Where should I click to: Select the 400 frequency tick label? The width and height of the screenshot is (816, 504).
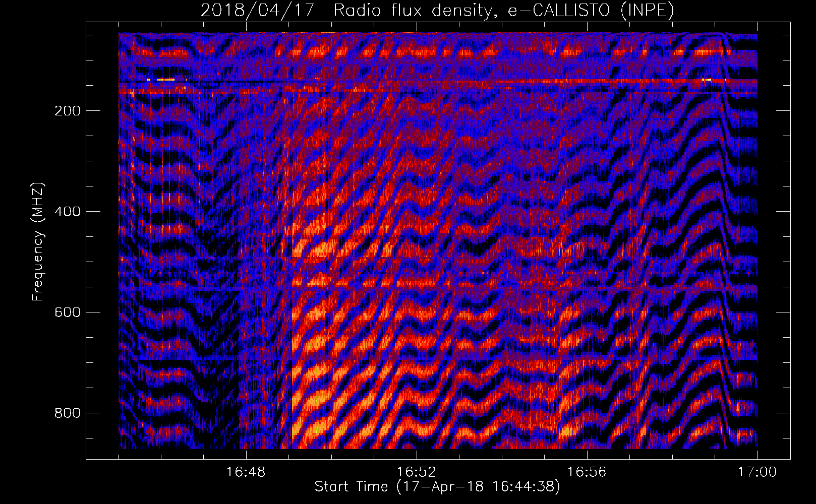[68, 211]
